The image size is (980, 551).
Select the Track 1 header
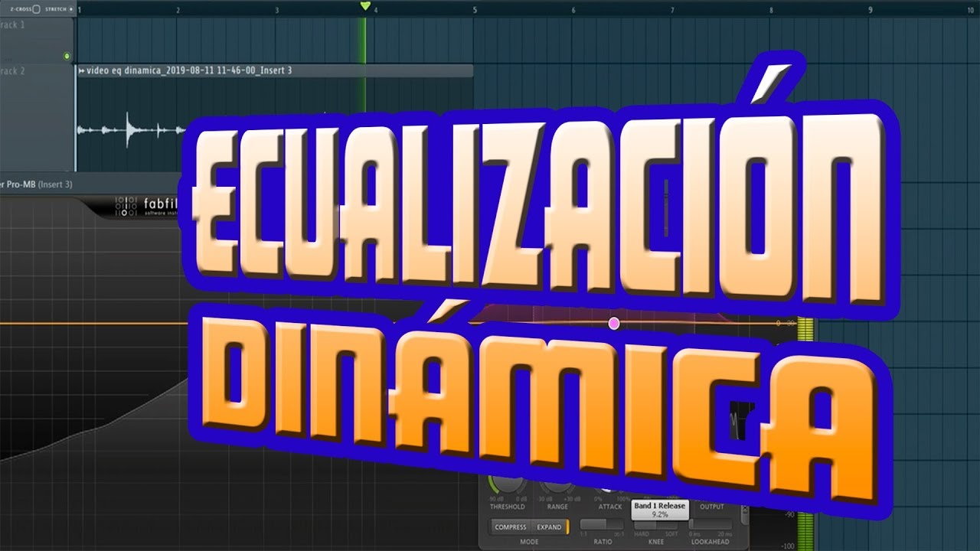click(37, 41)
